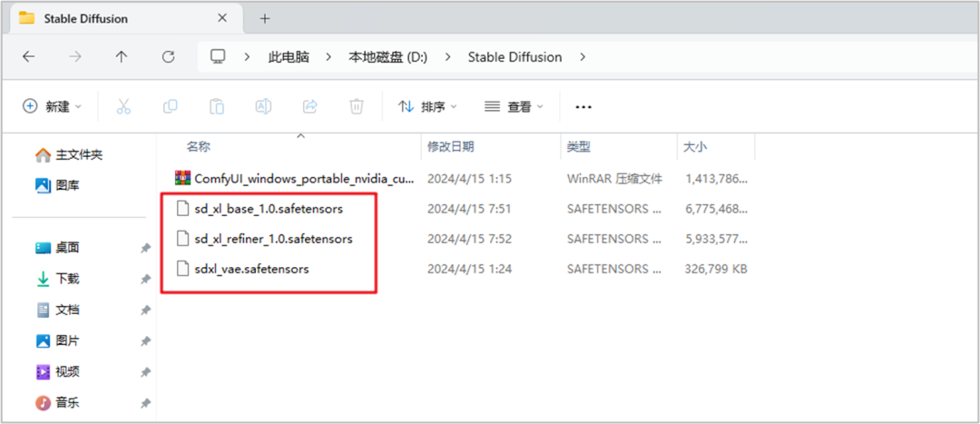Click the WinRAR icon of ComfyUI archive
980x424 pixels.
[x=181, y=178]
